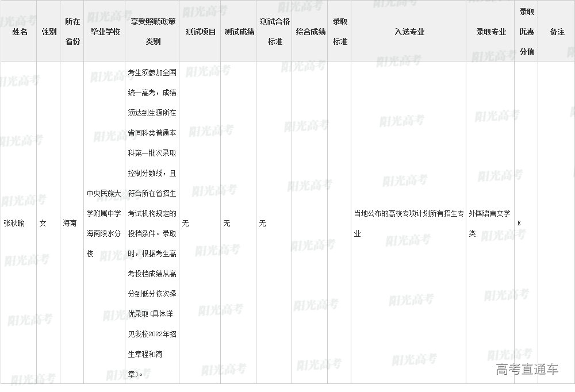Select the 测试项目 column header
Image resolution: width=575 pixels, height=392 pixels.
(200, 32)
